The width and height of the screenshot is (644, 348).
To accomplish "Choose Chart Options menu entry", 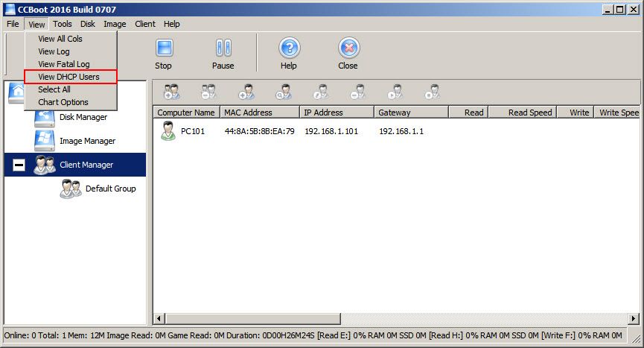I will [71, 102].
